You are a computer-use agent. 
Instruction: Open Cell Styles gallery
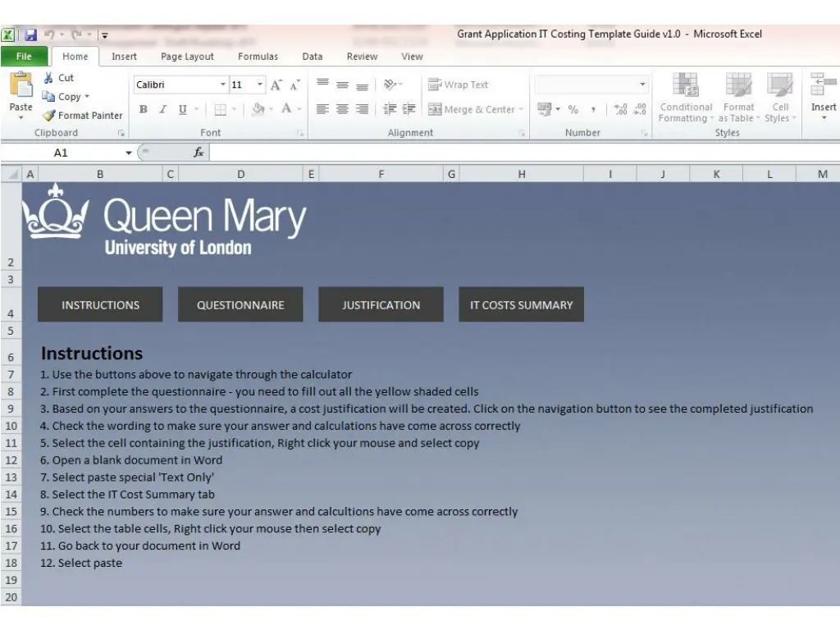pos(780,98)
